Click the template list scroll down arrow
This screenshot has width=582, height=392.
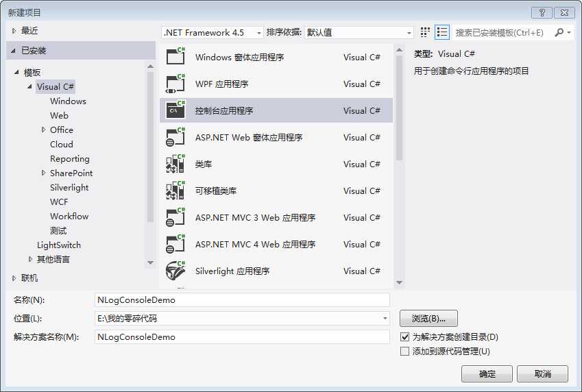[x=400, y=282]
